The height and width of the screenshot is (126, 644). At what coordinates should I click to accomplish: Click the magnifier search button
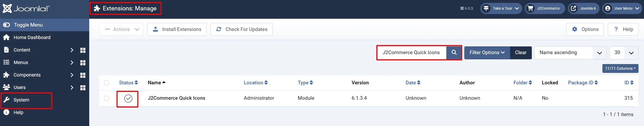coord(454,53)
